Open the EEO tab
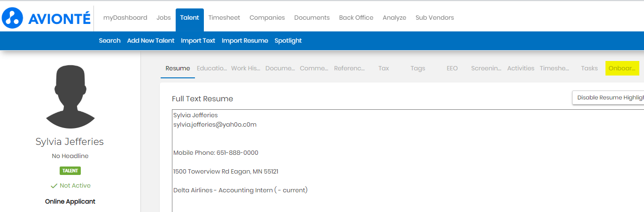This screenshot has height=212, width=644. 452,68
